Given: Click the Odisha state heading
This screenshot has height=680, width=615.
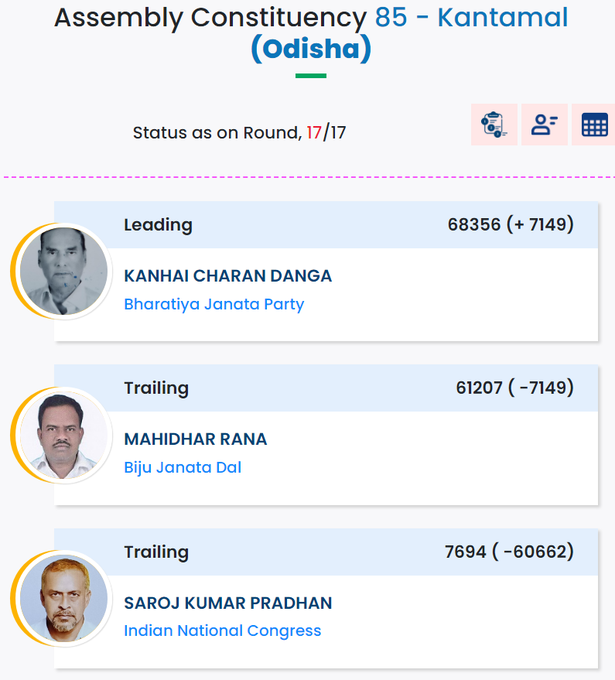Looking at the screenshot, I should tap(311, 49).
